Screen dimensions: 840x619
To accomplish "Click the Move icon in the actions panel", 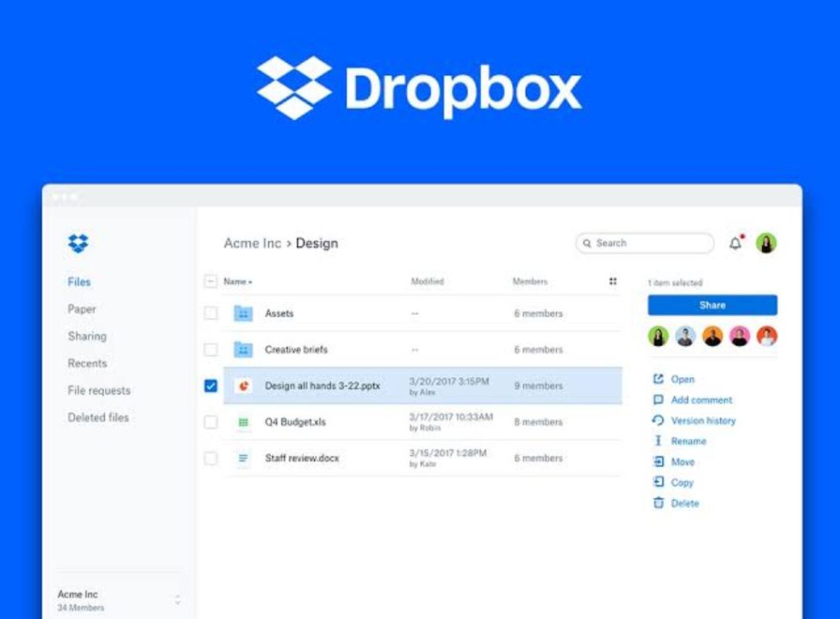I will pos(659,462).
